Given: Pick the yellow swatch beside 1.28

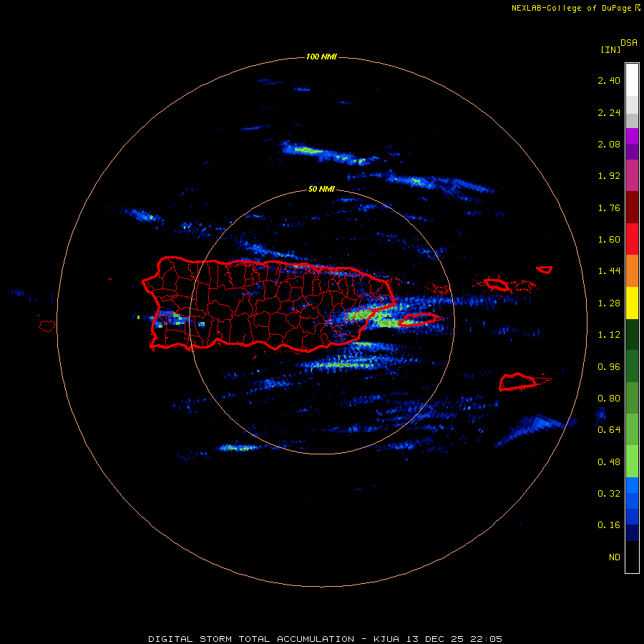Looking at the screenshot, I should [x=632, y=303].
